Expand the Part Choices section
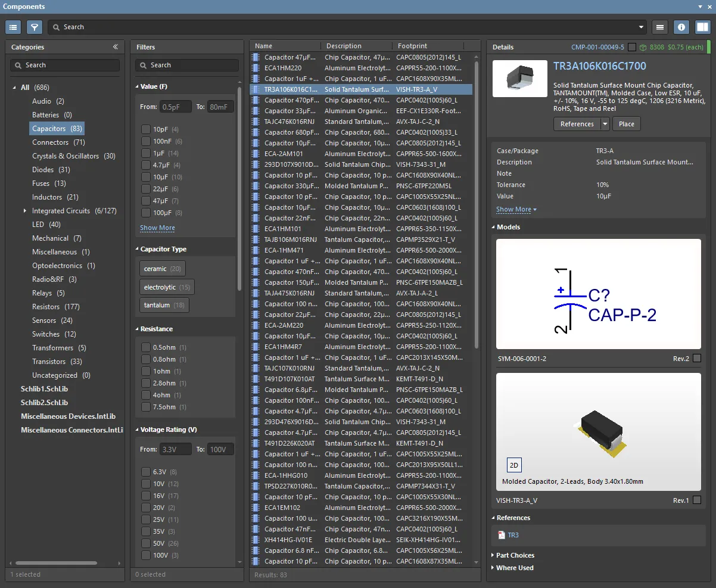The image size is (716, 588). coord(515,555)
